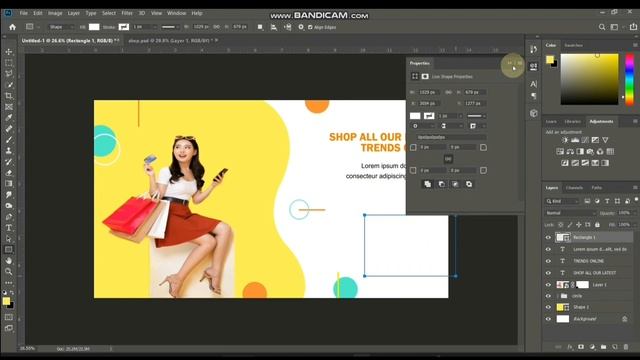Hide the TRENDS ONLINE text layer

tap(548, 261)
